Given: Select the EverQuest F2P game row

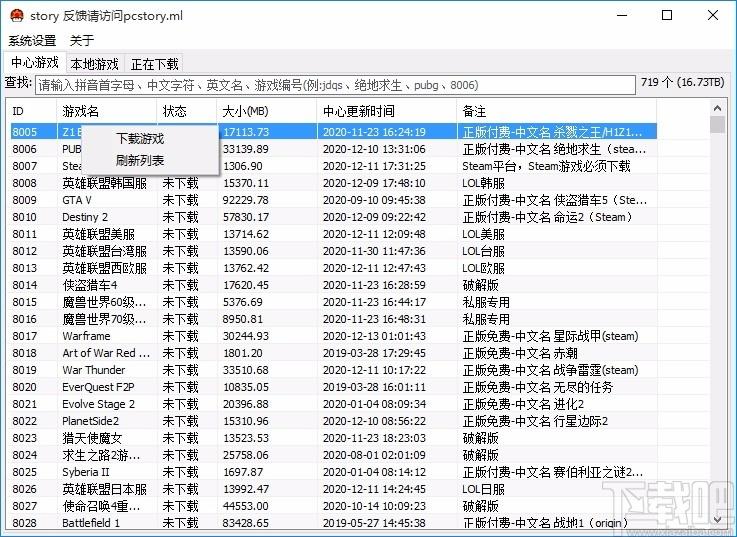Looking at the screenshot, I should (x=333, y=387).
